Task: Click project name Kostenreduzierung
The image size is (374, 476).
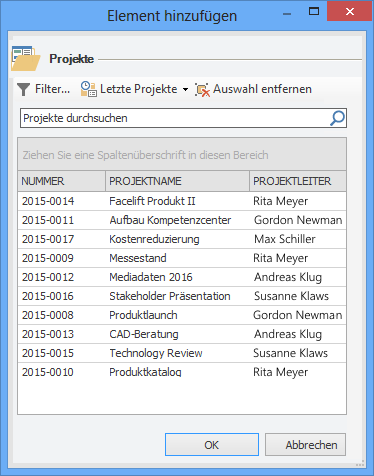Action: [x=154, y=239]
